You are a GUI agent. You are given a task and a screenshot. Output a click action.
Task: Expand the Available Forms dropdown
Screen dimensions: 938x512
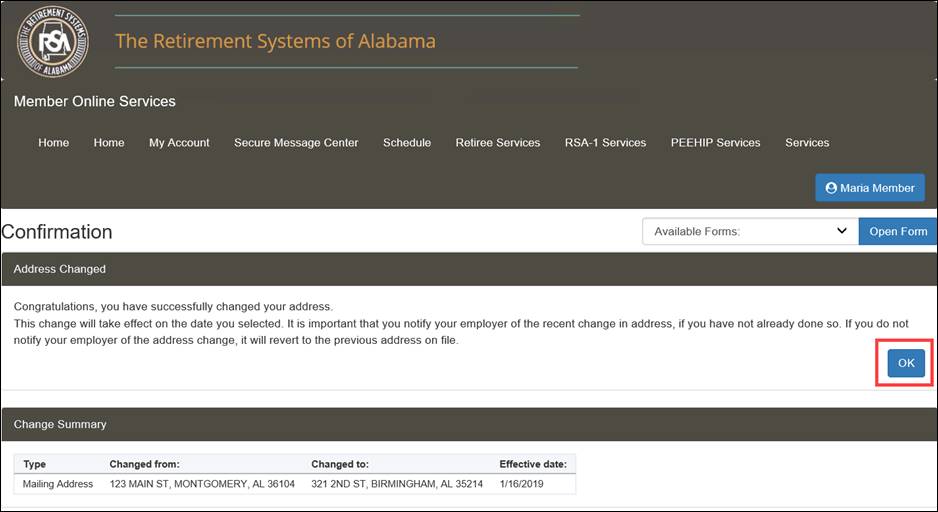(749, 231)
